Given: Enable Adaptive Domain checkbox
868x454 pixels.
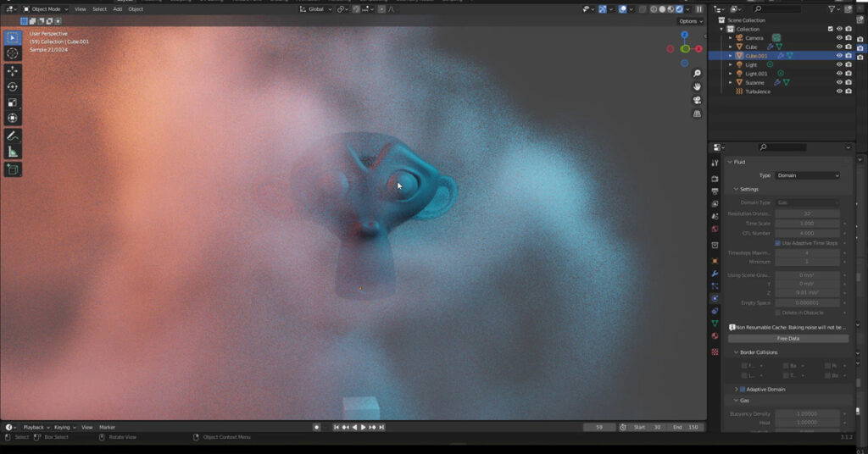Looking at the screenshot, I should point(743,390).
